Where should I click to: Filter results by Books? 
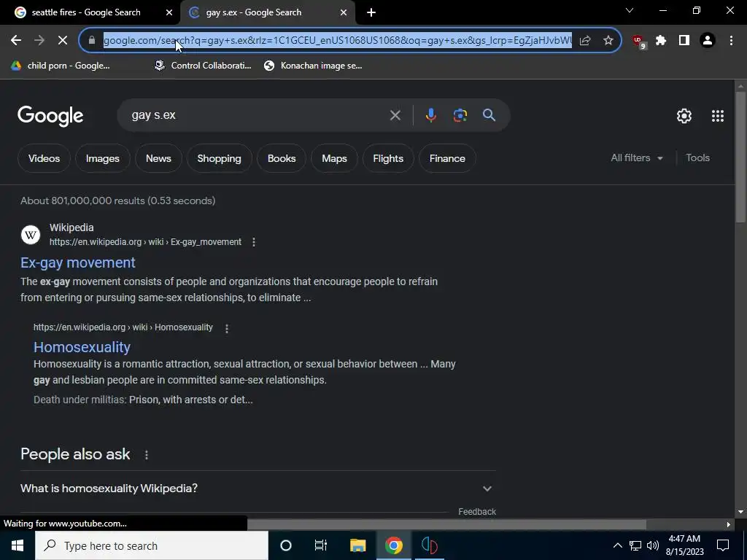point(282,158)
